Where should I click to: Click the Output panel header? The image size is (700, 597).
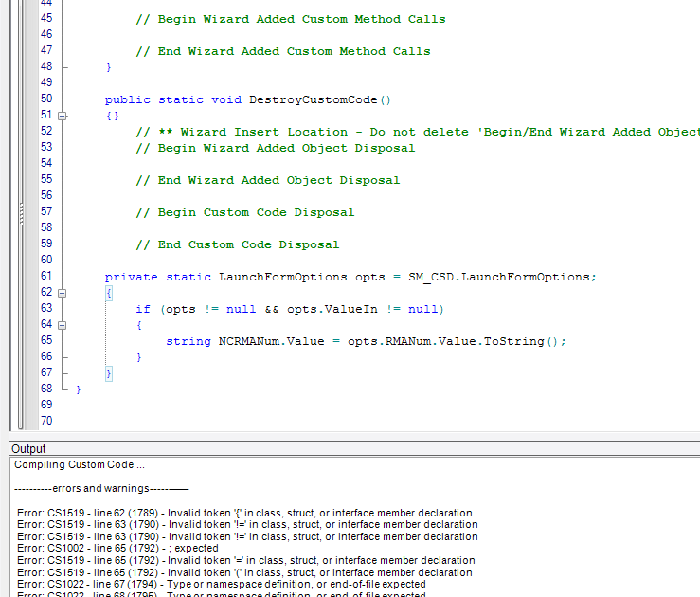(x=354, y=448)
